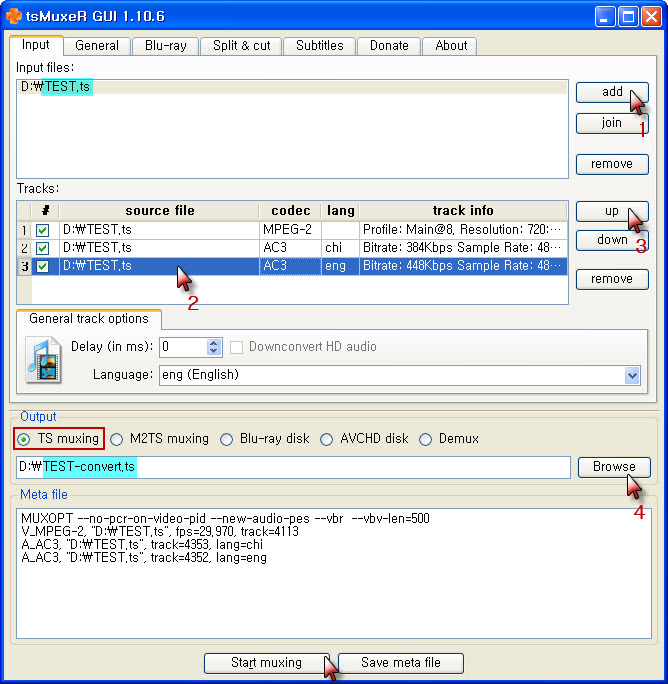Click inside the Meta file text area
This screenshot has width=668, height=684.
tap(334, 573)
